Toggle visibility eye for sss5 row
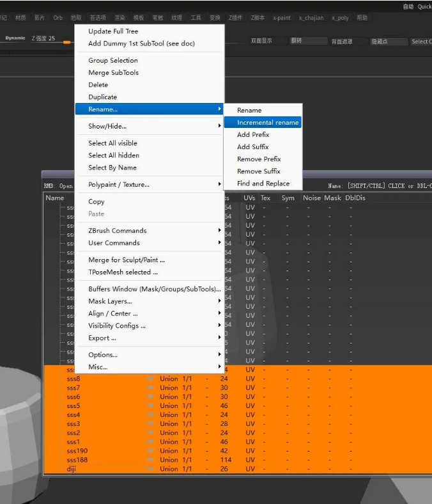The height and width of the screenshot is (504, 432). pyautogui.click(x=150, y=406)
